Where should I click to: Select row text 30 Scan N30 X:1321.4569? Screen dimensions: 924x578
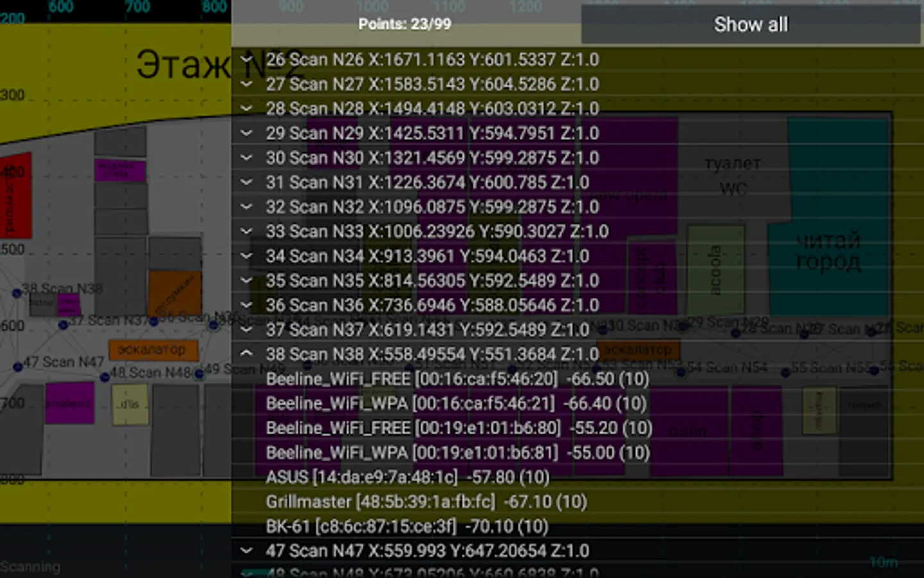pyautogui.click(x=432, y=157)
